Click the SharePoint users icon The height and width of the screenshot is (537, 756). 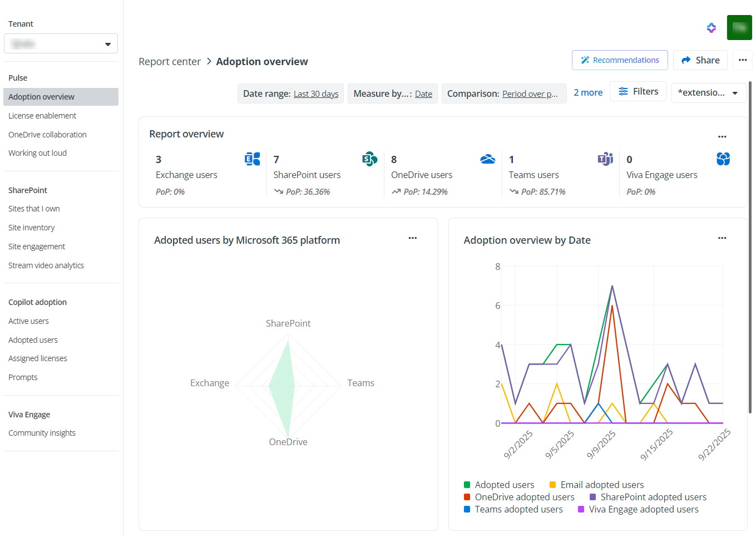369,159
